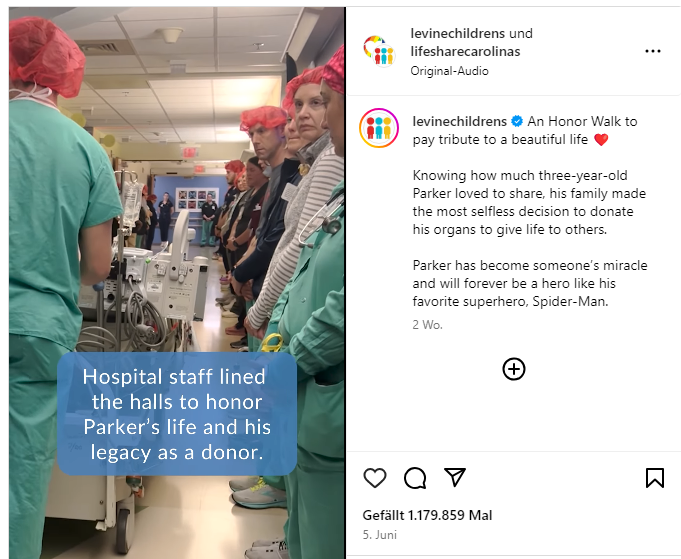The height and width of the screenshot is (559, 681).
Task: Click the Parker organ donation caption paragraph
Action: coord(529,202)
